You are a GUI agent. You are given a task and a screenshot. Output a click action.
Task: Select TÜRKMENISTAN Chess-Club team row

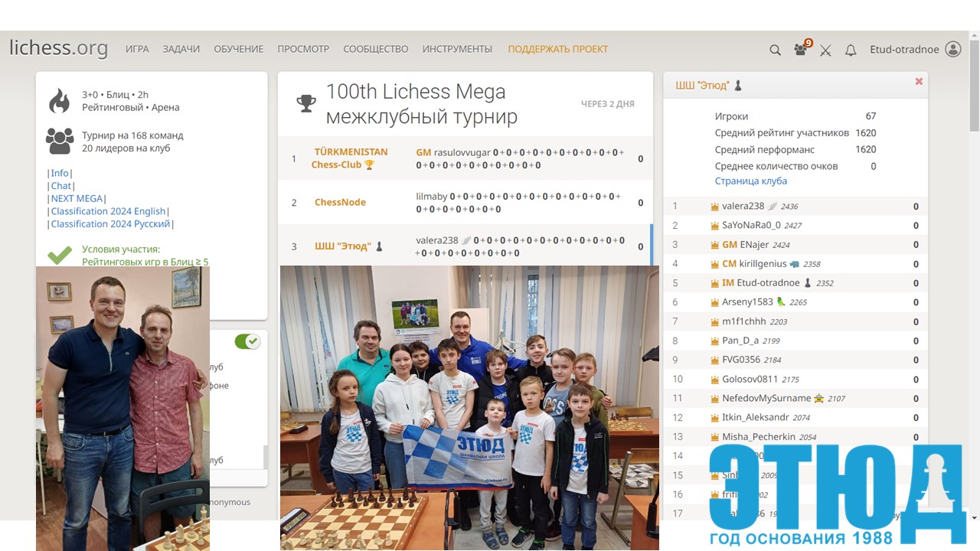[465, 158]
